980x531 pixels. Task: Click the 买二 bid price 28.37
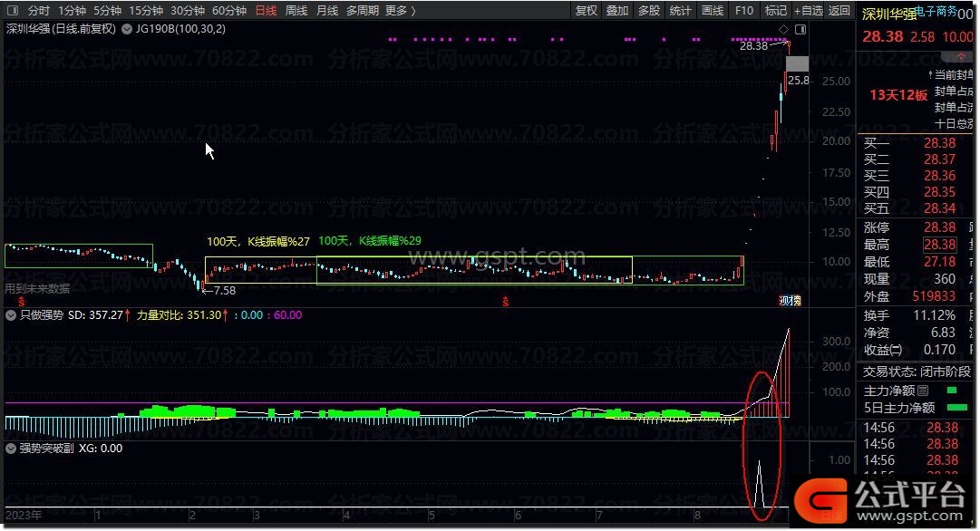pyautogui.click(x=940, y=159)
